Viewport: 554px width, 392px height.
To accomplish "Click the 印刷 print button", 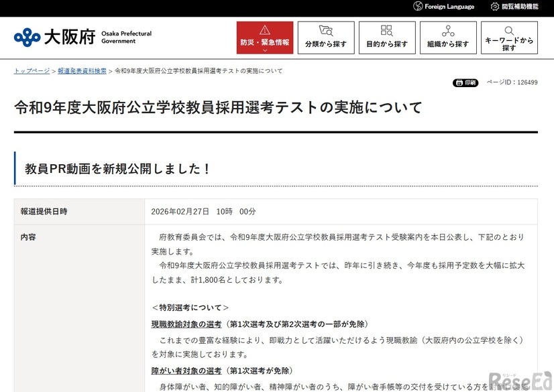I will coord(465,82).
